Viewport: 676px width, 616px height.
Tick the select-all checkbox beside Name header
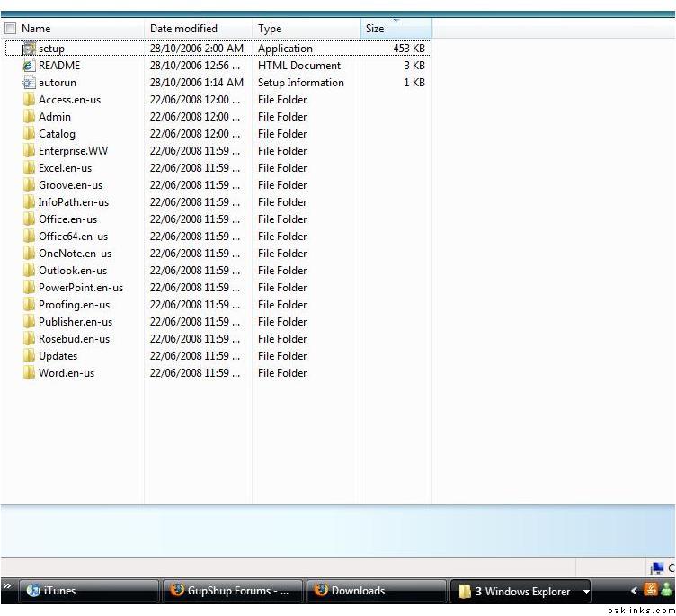point(11,29)
